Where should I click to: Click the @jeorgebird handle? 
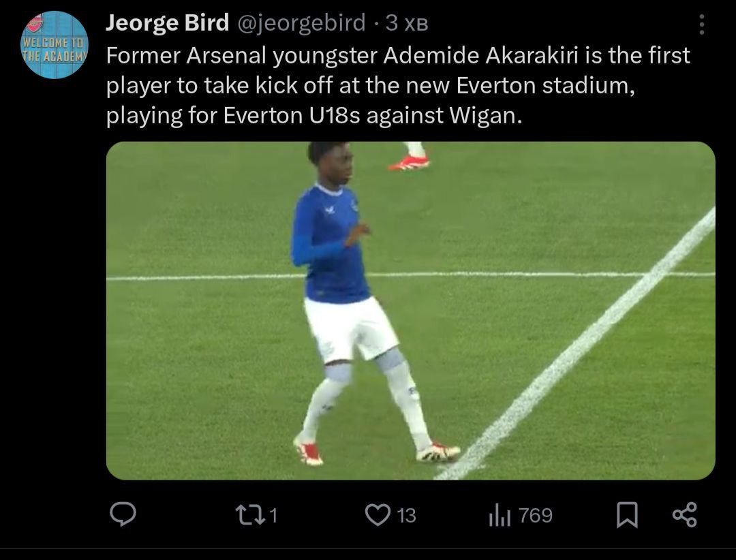(301, 24)
